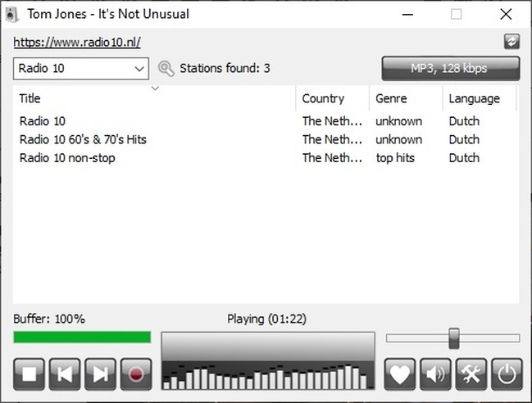The image size is (532, 403).
Task: Sort stations by the Title column
Action: pos(154,98)
